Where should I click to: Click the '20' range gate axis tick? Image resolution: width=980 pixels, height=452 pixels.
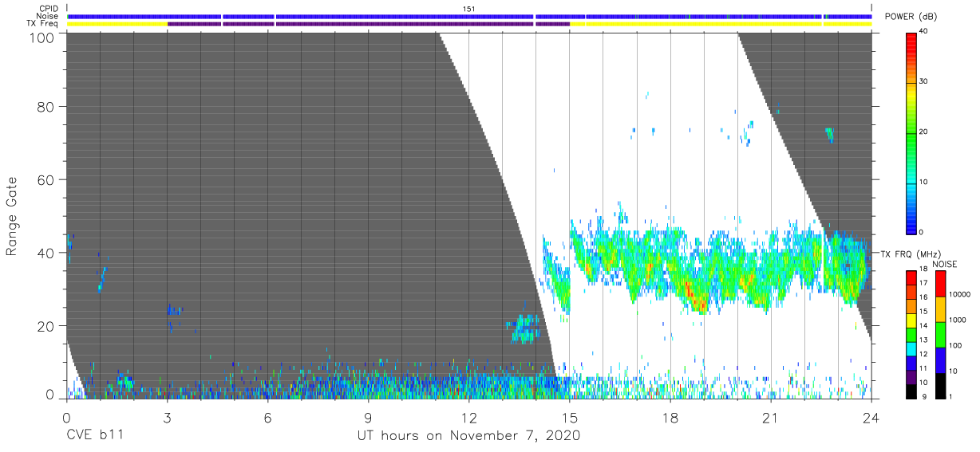coord(45,326)
